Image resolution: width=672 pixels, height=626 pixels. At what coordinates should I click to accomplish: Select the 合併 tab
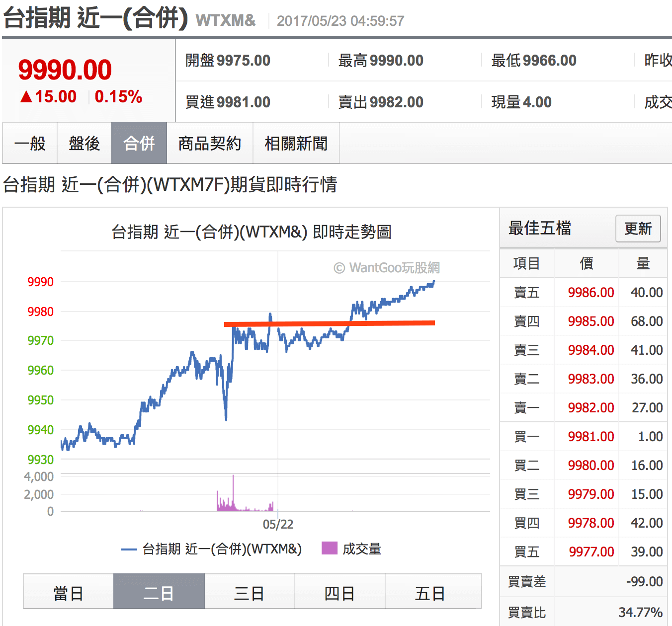(139, 144)
